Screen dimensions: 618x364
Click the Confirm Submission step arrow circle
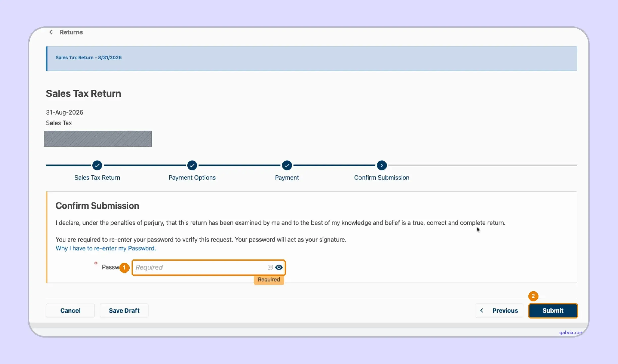[382, 165]
